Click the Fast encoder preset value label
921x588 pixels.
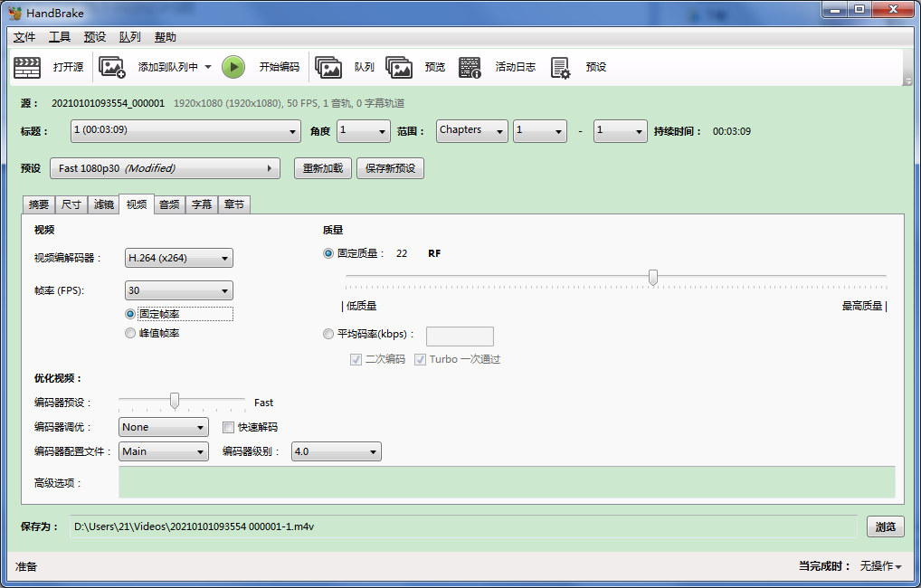264,403
